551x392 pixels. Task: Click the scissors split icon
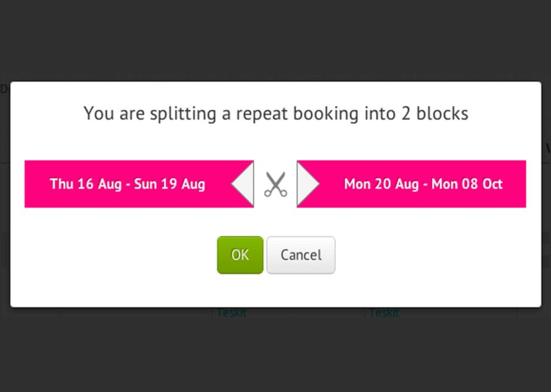pyautogui.click(x=276, y=185)
